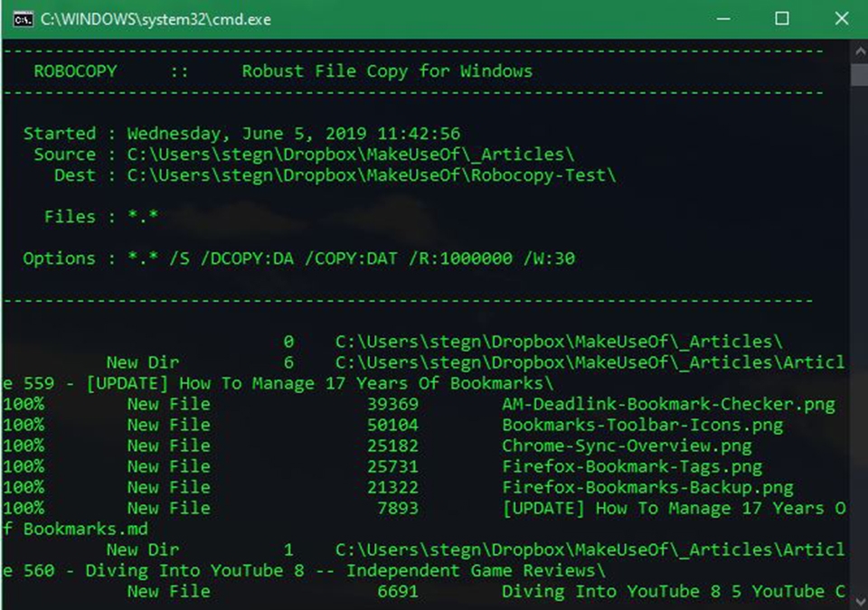Minimize the command prompt window
The width and height of the screenshot is (868, 610).
pyautogui.click(x=723, y=19)
